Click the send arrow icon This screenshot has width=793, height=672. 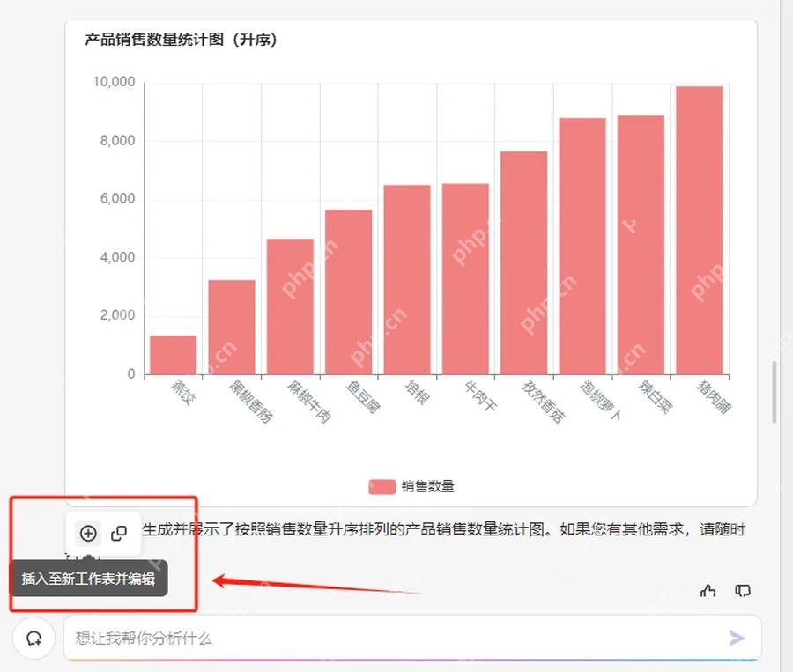pyautogui.click(x=737, y=638)
